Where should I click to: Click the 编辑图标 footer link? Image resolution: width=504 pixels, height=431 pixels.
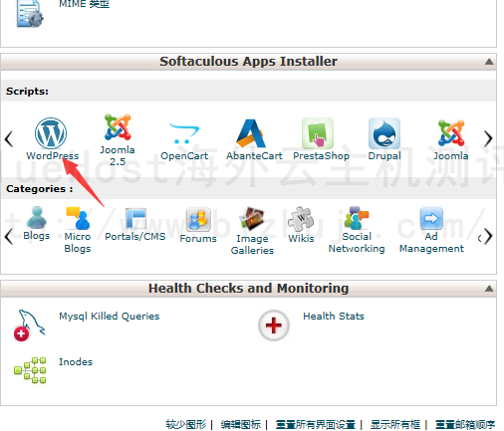coord(241,424)
